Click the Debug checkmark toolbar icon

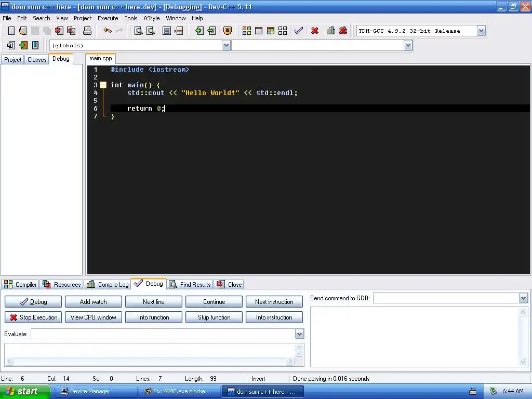click(299, 31)
